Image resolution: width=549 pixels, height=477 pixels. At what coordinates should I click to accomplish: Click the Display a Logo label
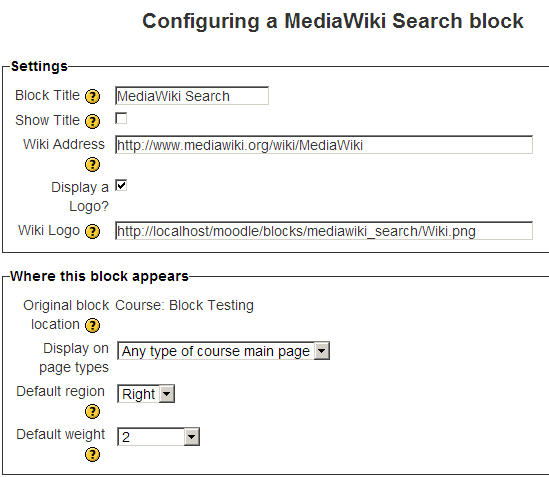tap(80, 196)
